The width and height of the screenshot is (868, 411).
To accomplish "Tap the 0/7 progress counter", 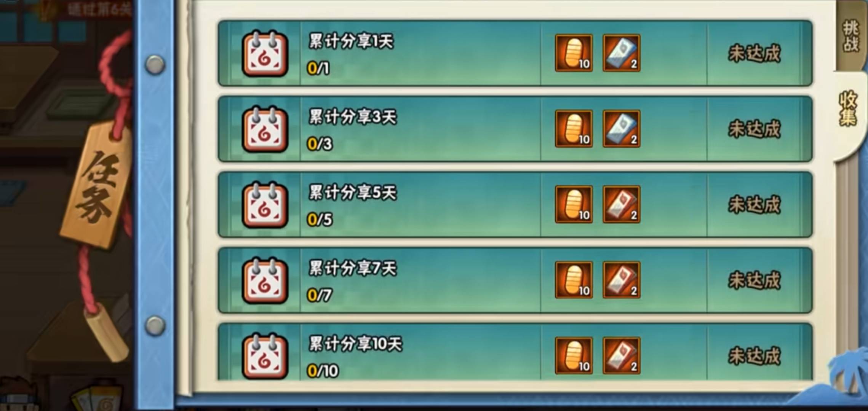I will coord(320,295).
